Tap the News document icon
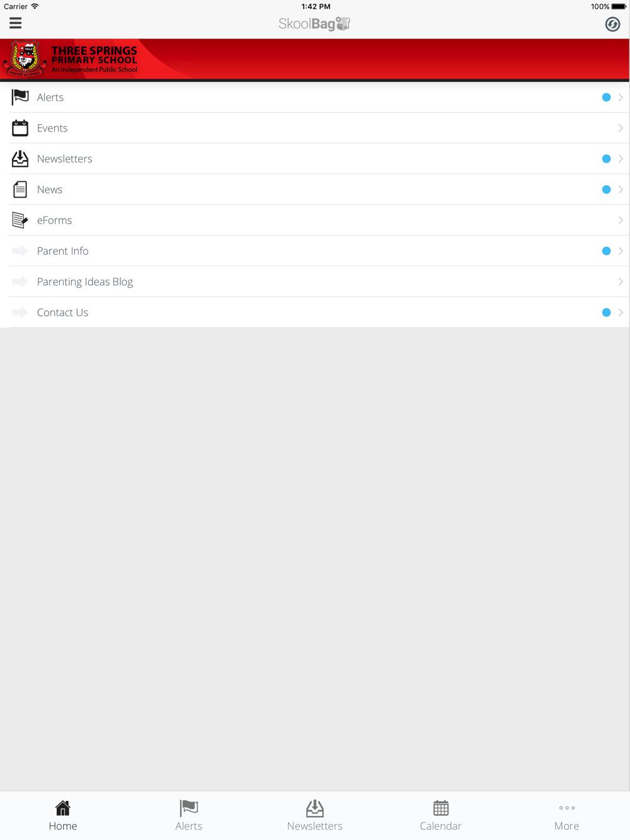This screenshot has width=630, height=840. [20, 190]
